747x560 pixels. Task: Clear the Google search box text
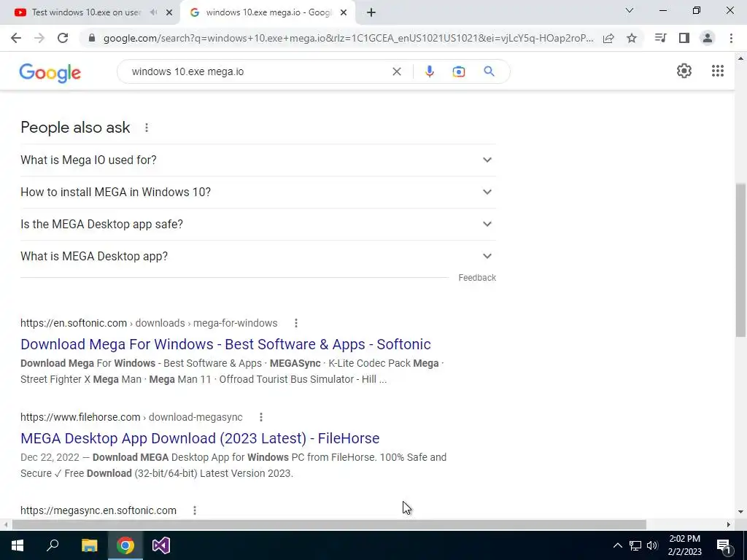(396, 71)
